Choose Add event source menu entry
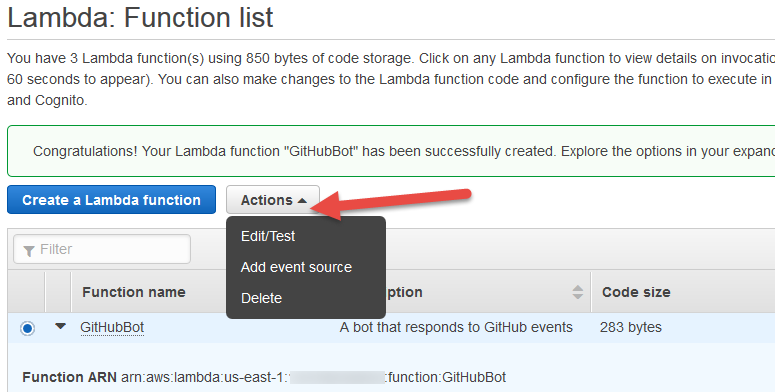Screen dimensions: 775x392 [x=296, y=267]
